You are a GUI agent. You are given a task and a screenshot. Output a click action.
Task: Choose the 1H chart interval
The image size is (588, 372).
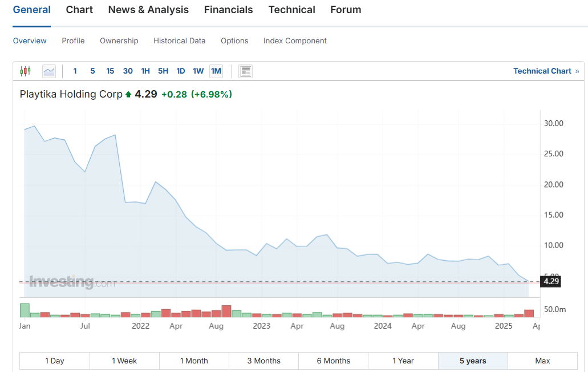[145, 71]
